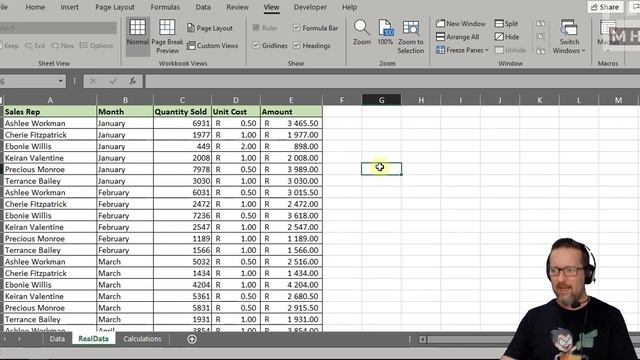This screenshot has width=640, height=360.
Task: Click Synchronous Scrolling icon
Action: click(x=540, y=37)
